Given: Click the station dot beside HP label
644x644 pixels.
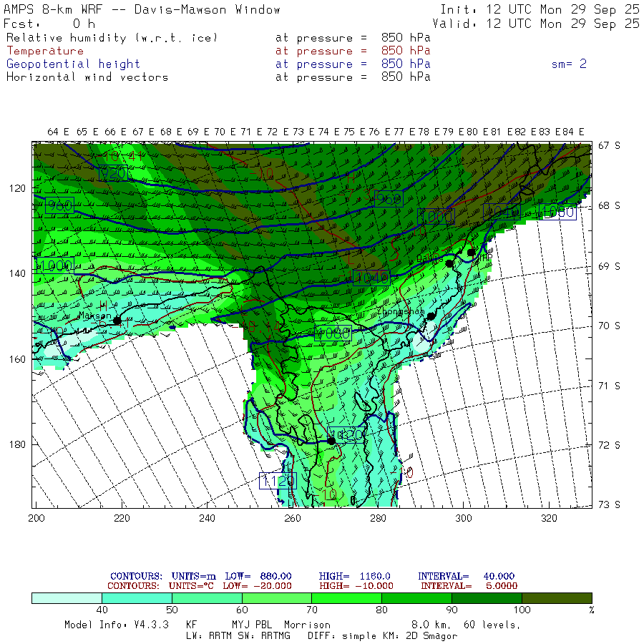Looking at the screenshot, I should coord(471,253).
